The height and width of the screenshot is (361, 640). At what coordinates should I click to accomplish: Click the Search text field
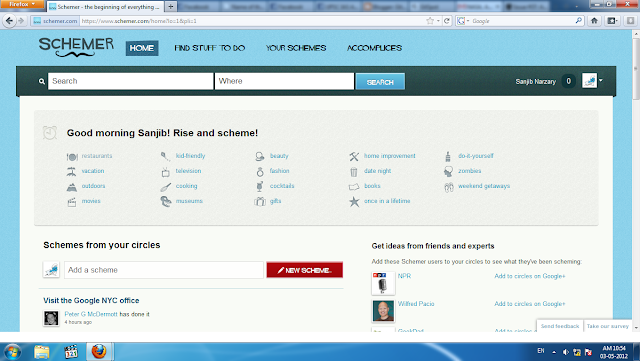131,81
